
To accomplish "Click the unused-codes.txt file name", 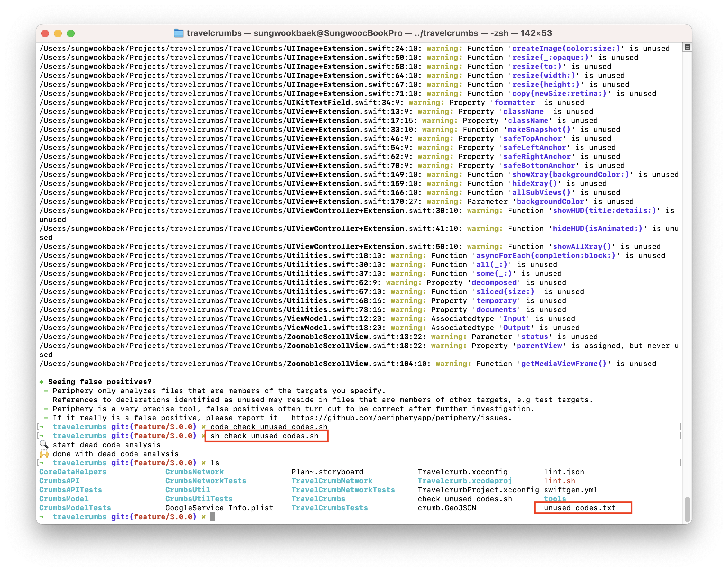I will [580, 508].
